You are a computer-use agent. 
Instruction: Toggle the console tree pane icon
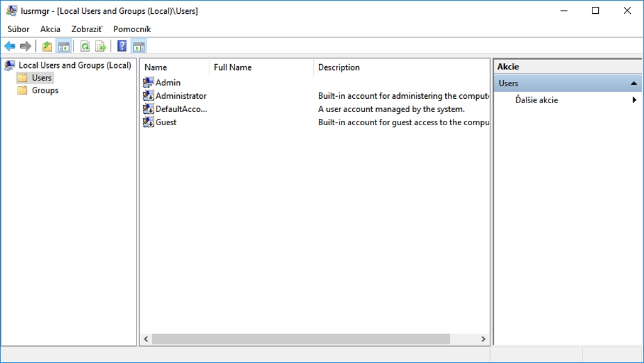coord(63,46)
